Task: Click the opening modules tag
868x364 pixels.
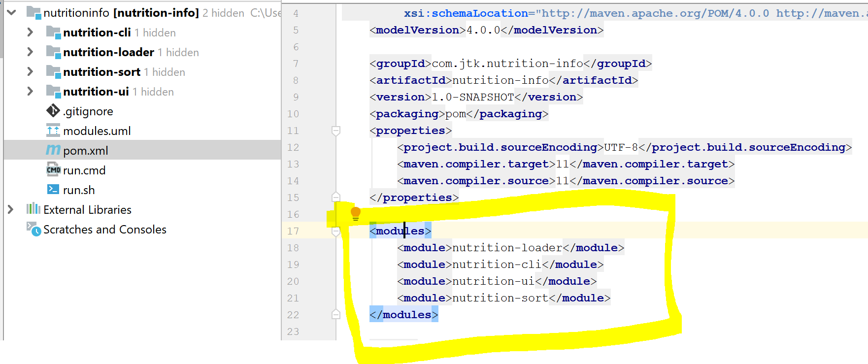Action: click(401, 231)
